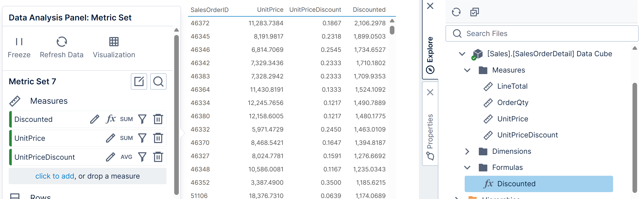This screenshot has width=644, height=199.
Task: Click the Refresh Data icon
Action: (62, 42)
